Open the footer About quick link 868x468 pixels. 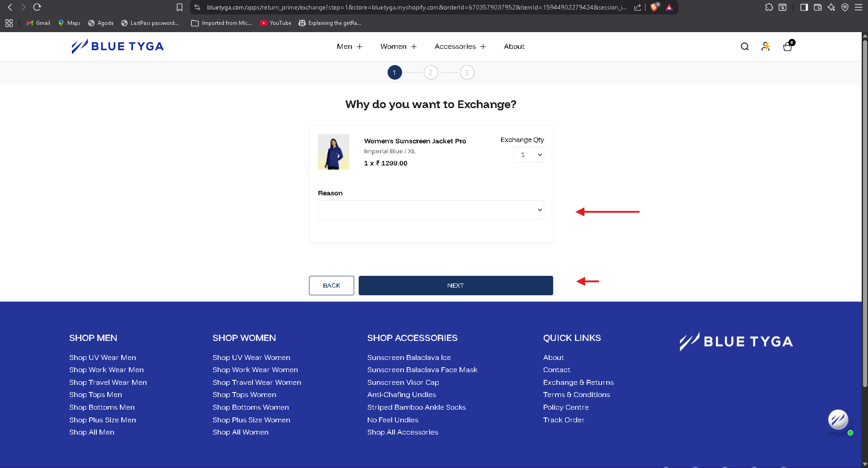coord(554,358)
